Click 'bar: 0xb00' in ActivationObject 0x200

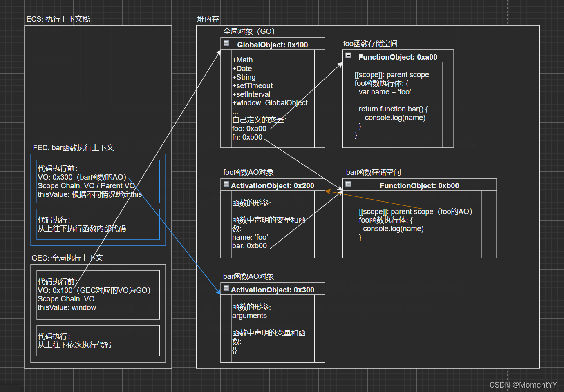[x=249, y=246]
